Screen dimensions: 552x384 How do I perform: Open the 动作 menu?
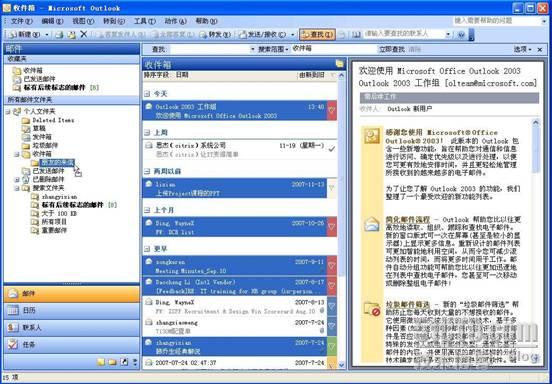pos(175,21)
